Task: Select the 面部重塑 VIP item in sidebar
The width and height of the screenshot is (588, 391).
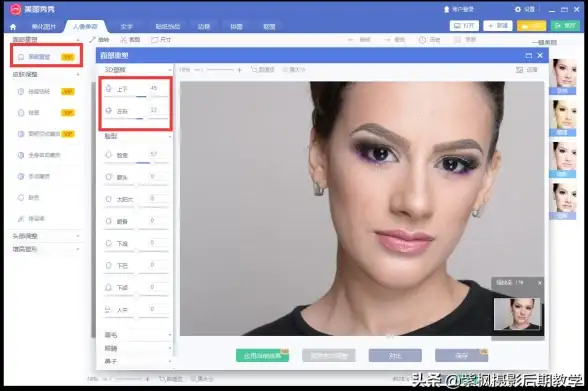Action: click(47, 57)
